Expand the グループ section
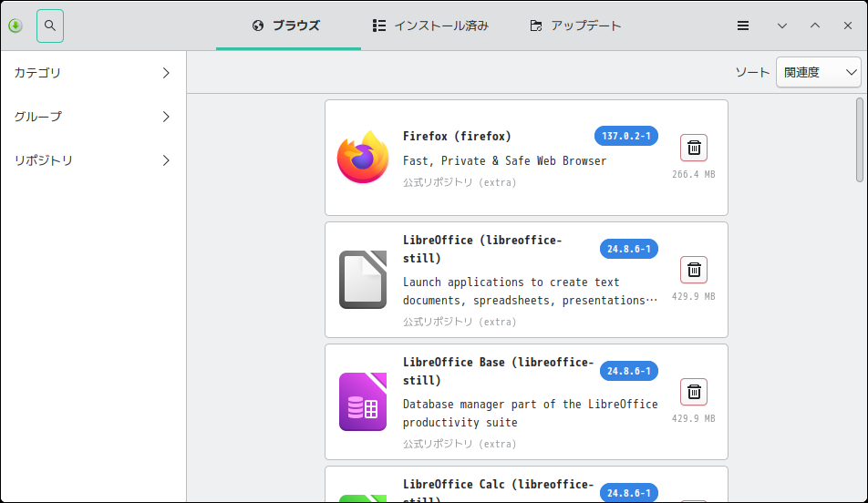Screen dimensions: 868x503 coord(93,117)
